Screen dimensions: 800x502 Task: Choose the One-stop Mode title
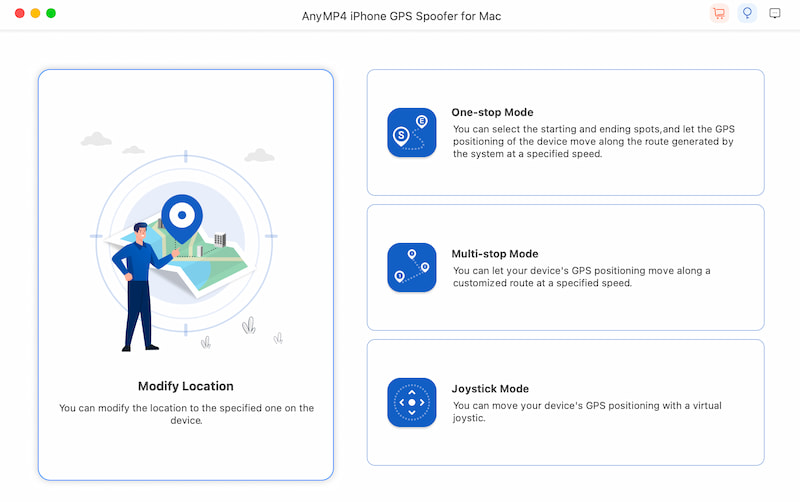[492, 112]
